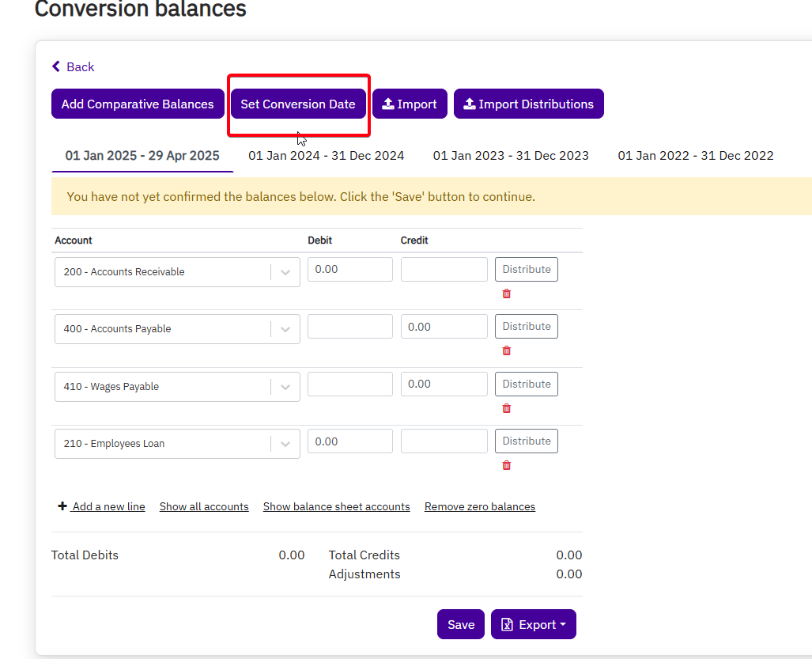The width and height of the screenshot is (812, 659).
Task: Open the Wages Payable account dropdown
Action: click(x=285, y=387)
